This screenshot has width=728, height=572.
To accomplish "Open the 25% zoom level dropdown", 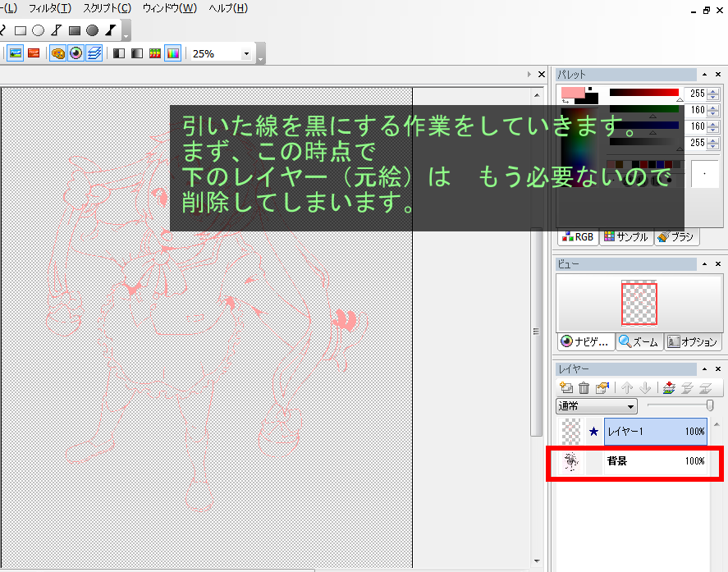I will 246,53.
